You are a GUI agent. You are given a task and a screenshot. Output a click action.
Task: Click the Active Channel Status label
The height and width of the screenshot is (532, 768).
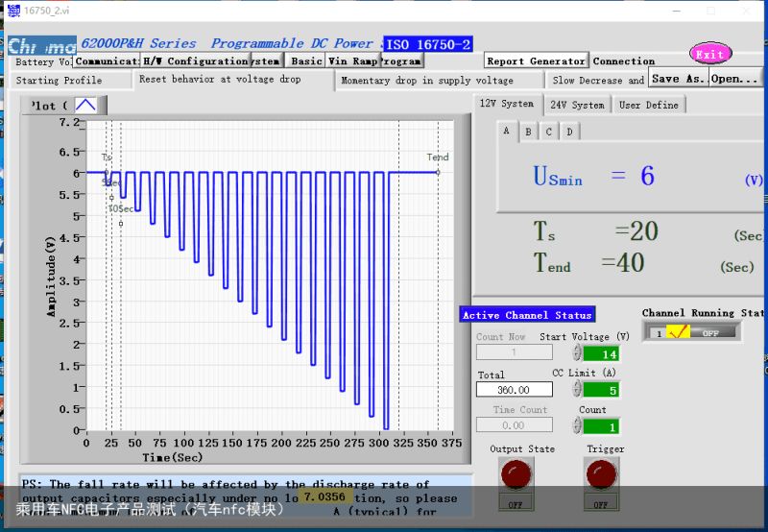point(527,315)
